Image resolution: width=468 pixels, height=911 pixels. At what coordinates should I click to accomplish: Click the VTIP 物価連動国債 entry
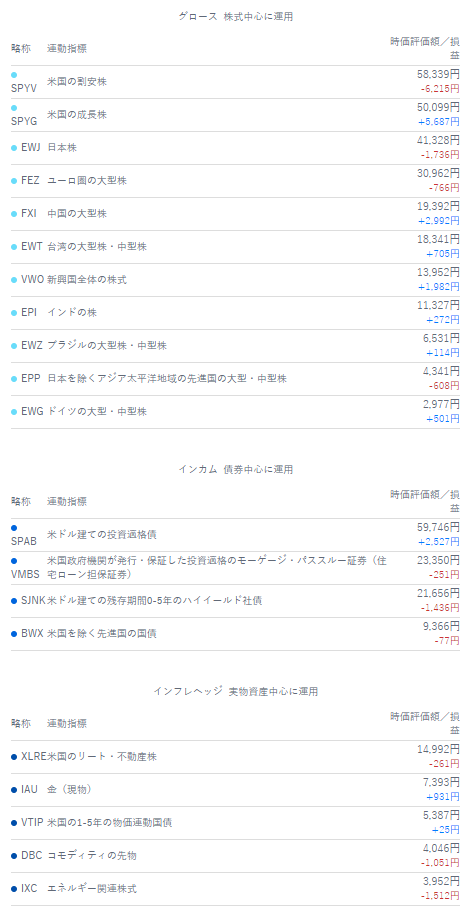click(235, 823)
